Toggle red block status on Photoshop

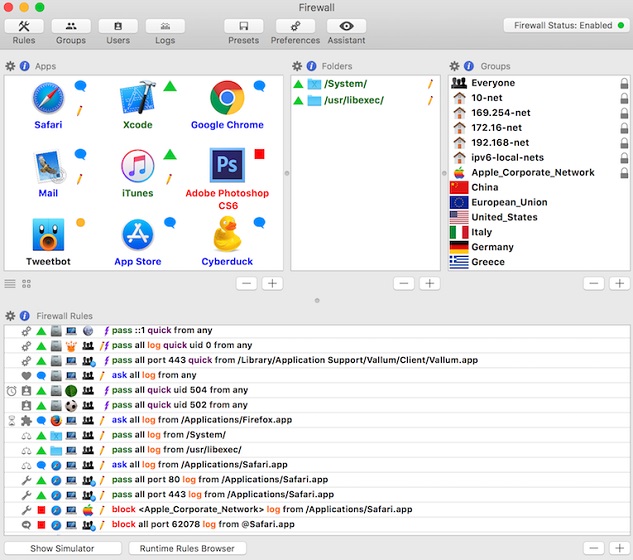259,154
